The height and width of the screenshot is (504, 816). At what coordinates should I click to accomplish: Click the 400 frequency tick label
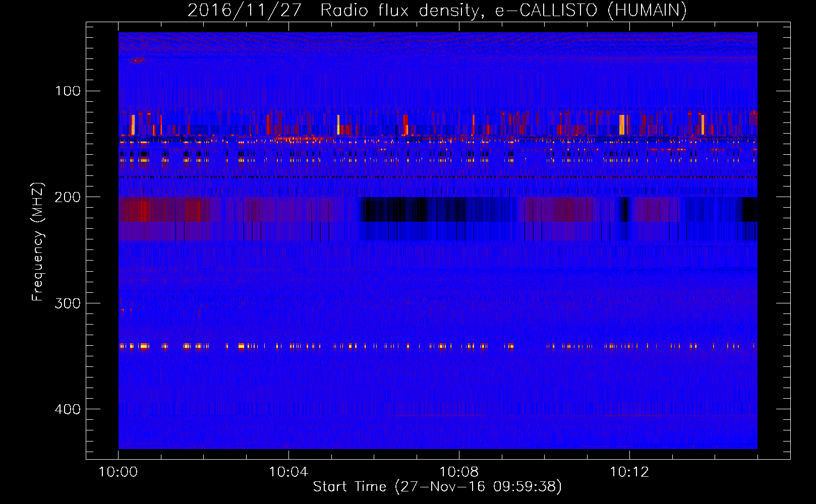[68, 409]
